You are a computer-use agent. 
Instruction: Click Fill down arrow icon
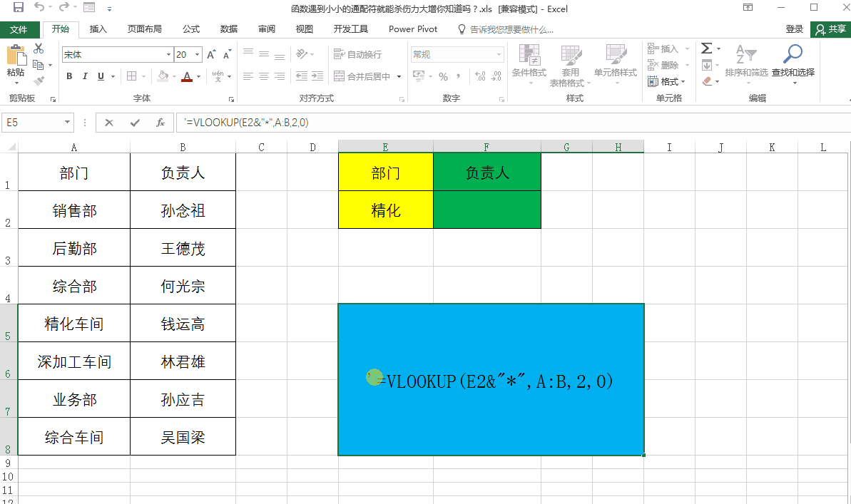pyautogui.click(x=706, y=65)
